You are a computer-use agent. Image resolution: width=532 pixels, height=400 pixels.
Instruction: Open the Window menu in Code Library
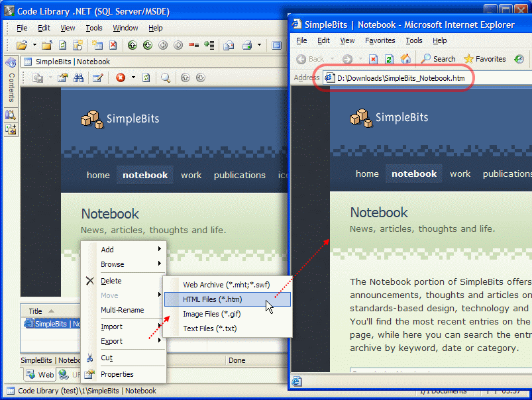tap(125, 28)
